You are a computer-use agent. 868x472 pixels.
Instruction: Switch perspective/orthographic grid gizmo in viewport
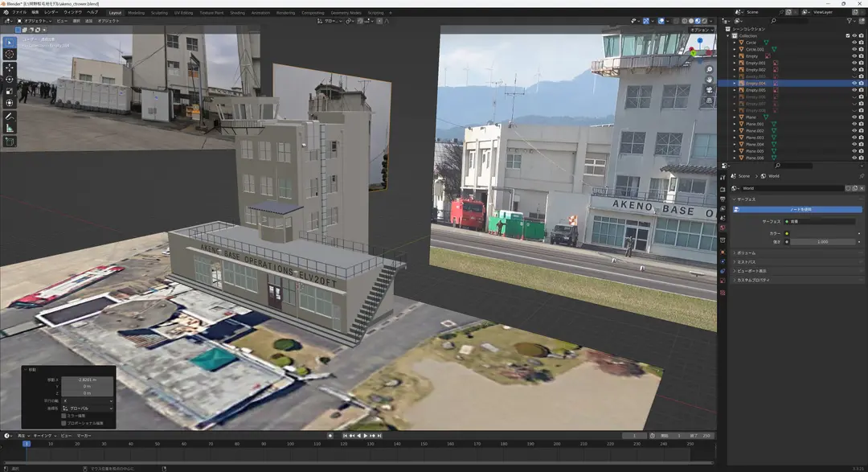pos(709,101)
